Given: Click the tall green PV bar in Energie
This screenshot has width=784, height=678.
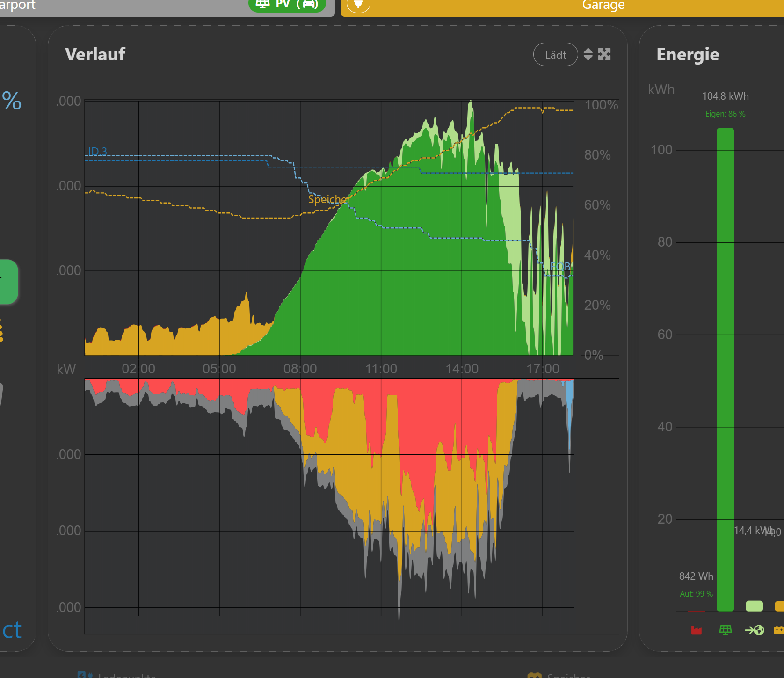Looking at the screenshot, I should 726,370.
